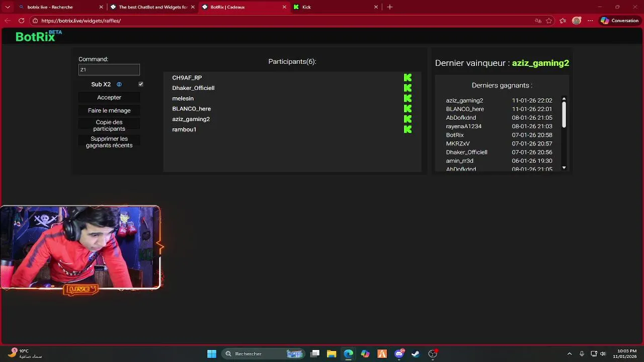The width and height of the screenshot is (644, 362).
Task: Reload the page with refresh icon
Action: coord(21,21)
